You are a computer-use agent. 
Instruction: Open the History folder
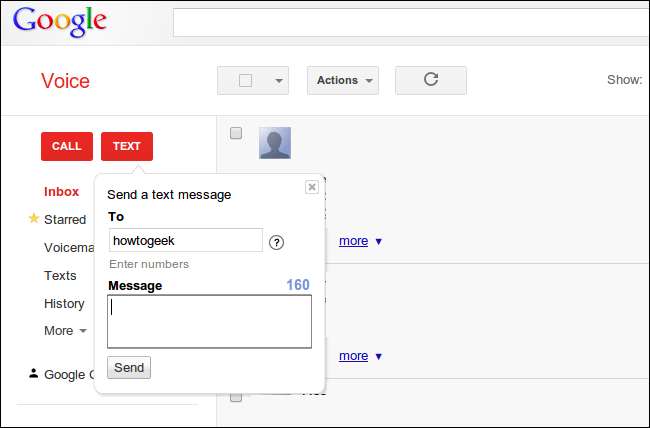[64, 304]
